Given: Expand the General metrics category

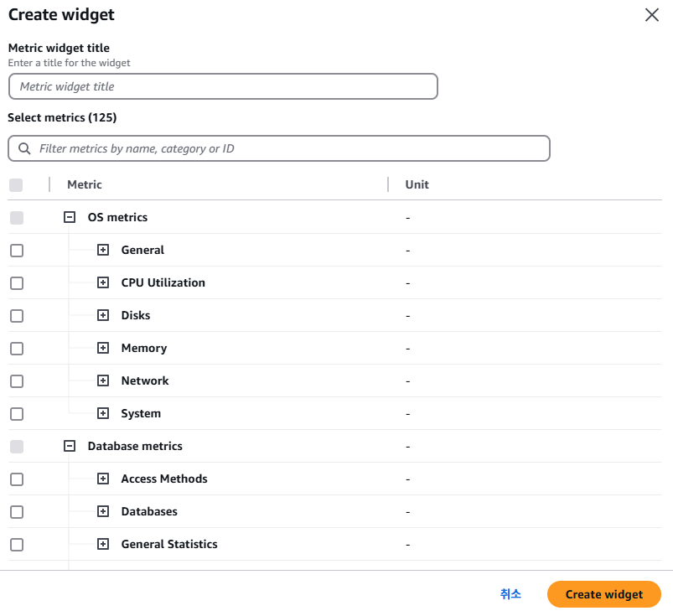Looking at the screenshot, I should pyautogui.click(x=103, y=250).
